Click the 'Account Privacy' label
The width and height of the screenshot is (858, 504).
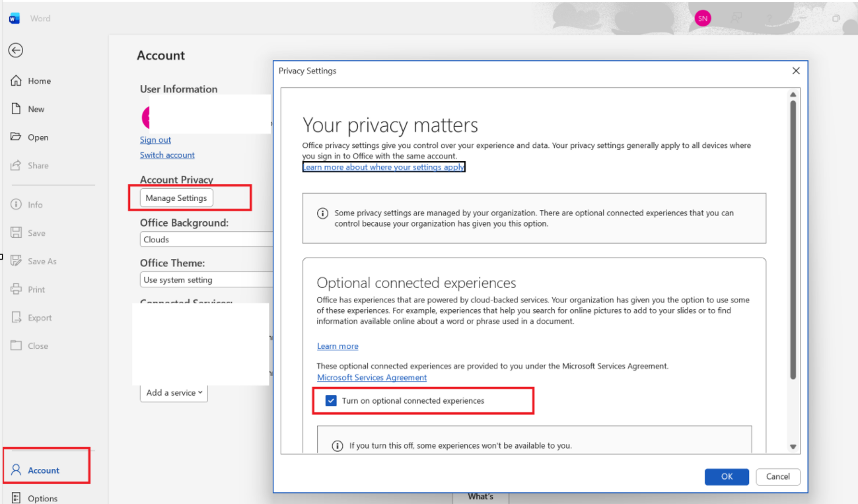point(176,180)
